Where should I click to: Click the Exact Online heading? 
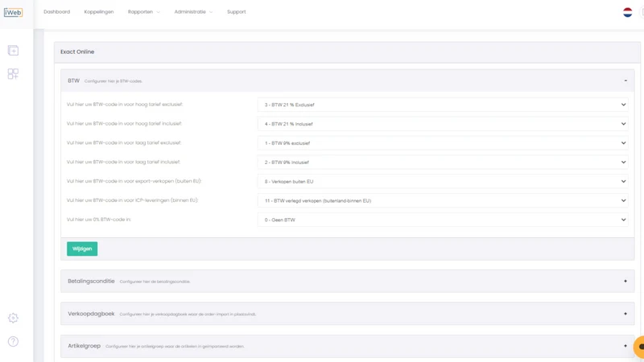coord(77,51)
